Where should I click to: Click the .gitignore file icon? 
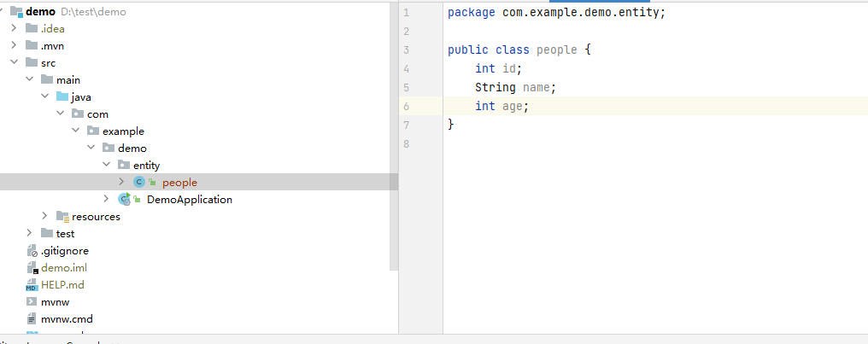click(x=32, y=251)
